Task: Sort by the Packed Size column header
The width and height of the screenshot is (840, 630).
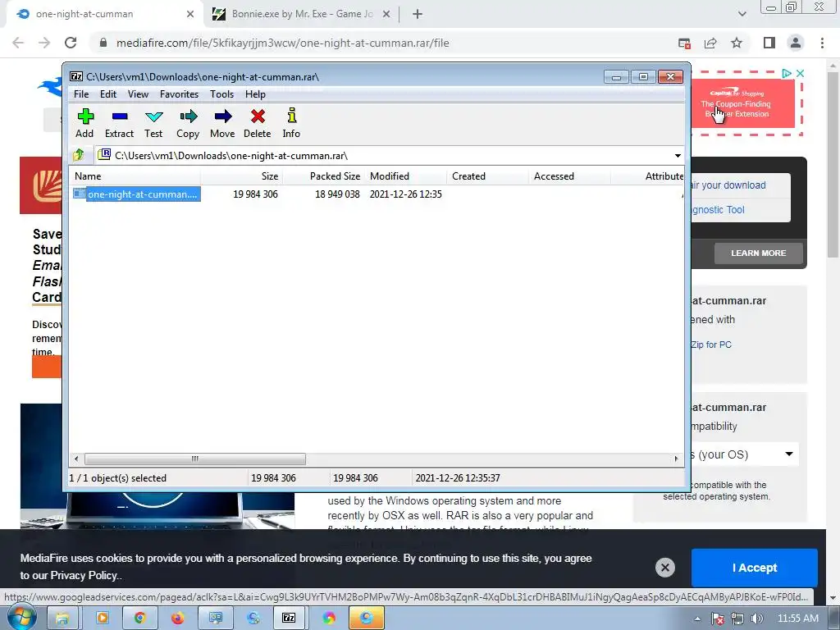Action: (x=323, y=176)
